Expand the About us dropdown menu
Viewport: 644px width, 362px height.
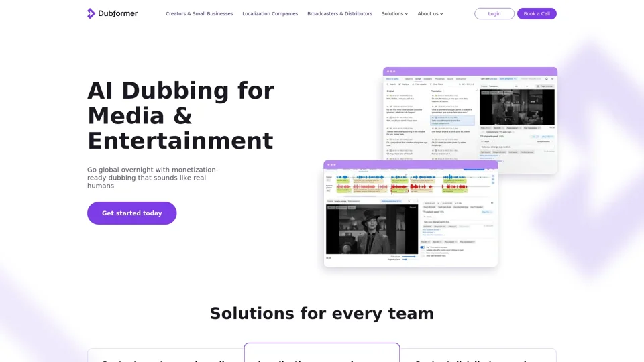point(430,13)
